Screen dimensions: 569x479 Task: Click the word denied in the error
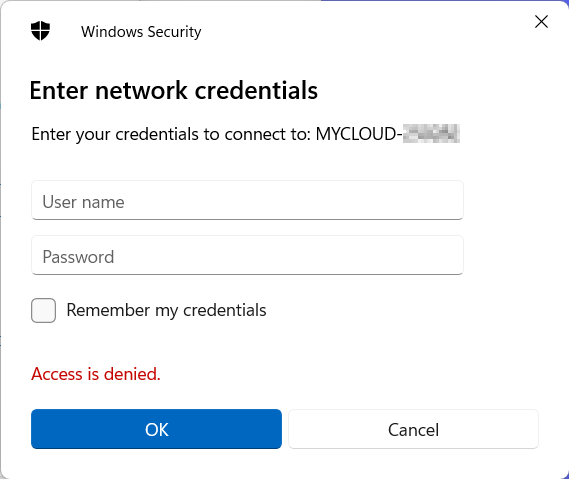tap(132, 374)
